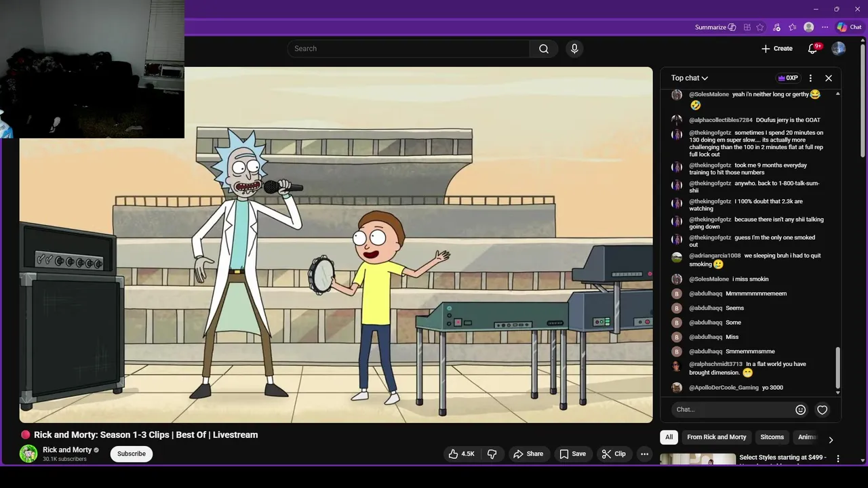Screen dimensions: 868x488
Task: Open Rick and Morty channel avatar
Action: pyautogui.click(x=28, y=454)
